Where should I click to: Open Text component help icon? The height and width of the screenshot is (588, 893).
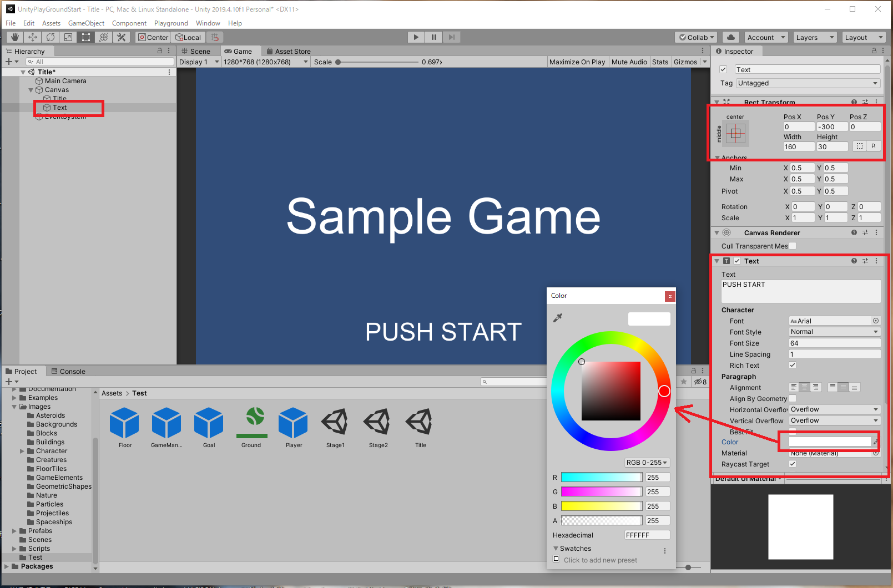(x=854, y=261)
